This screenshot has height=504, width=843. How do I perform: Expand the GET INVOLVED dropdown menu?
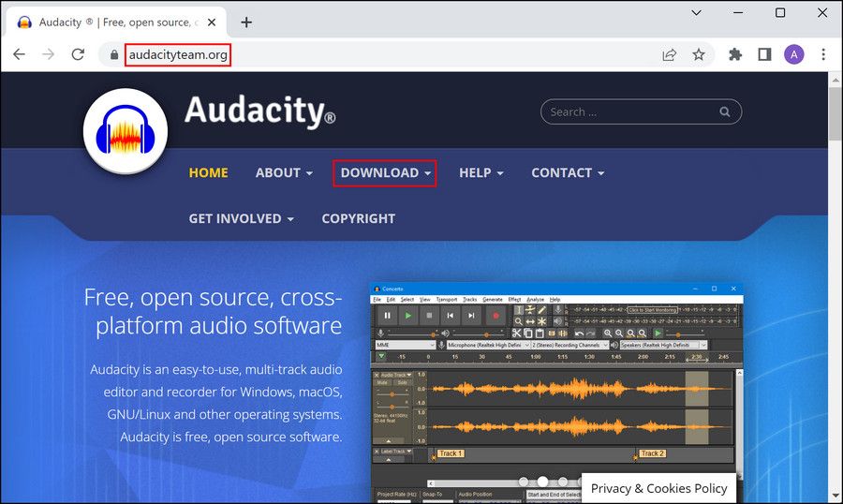pos(241,218)
